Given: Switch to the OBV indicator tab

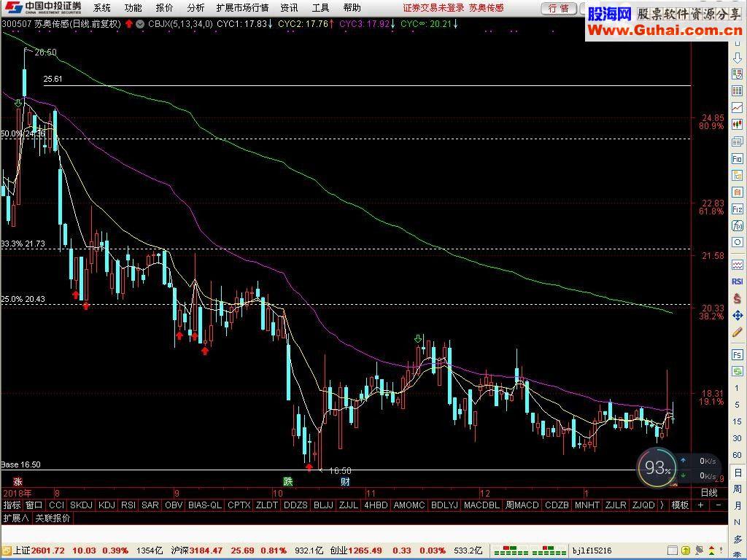Looking at the screenshot, I should coord(174,505).
